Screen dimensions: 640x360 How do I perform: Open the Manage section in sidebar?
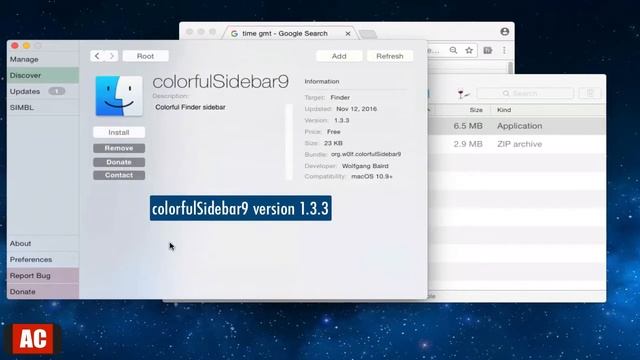(x=43, y=59)
